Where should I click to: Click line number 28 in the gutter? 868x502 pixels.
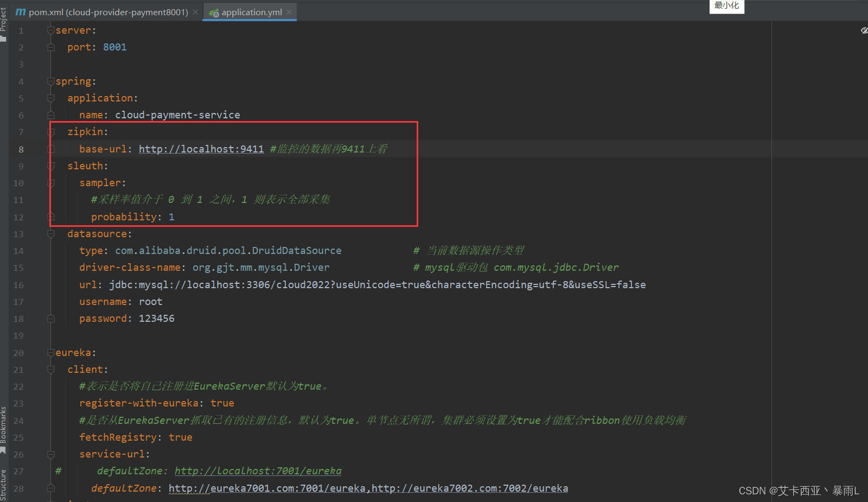(18, 488)
